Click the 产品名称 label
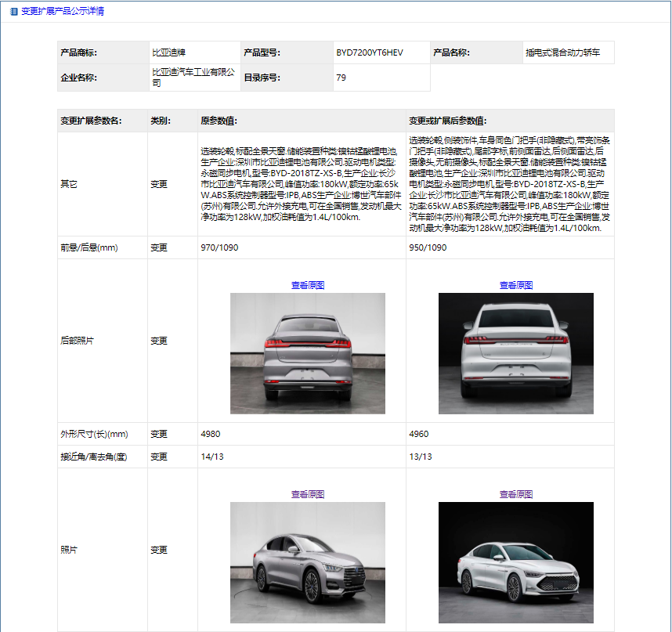The image size is (672, 632). [451, 52]
